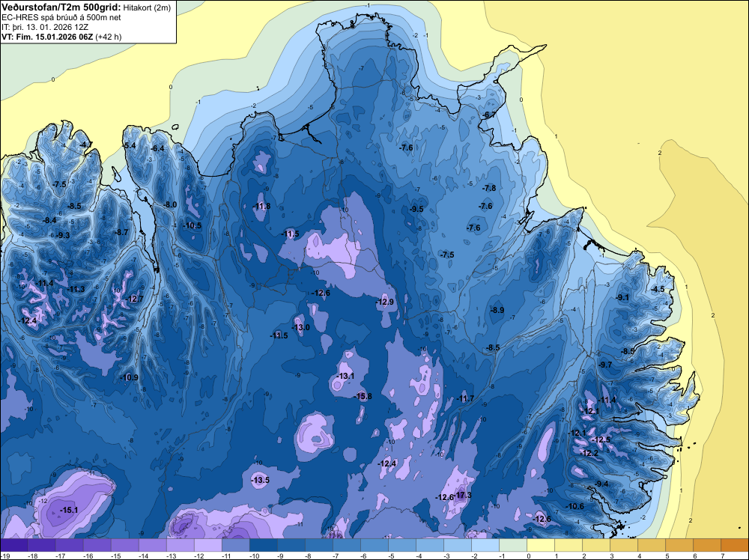Click the '-16' label in the color legend
Image resolution: width=749 pixels, height=560 pixels.
[x=88, y=556]
